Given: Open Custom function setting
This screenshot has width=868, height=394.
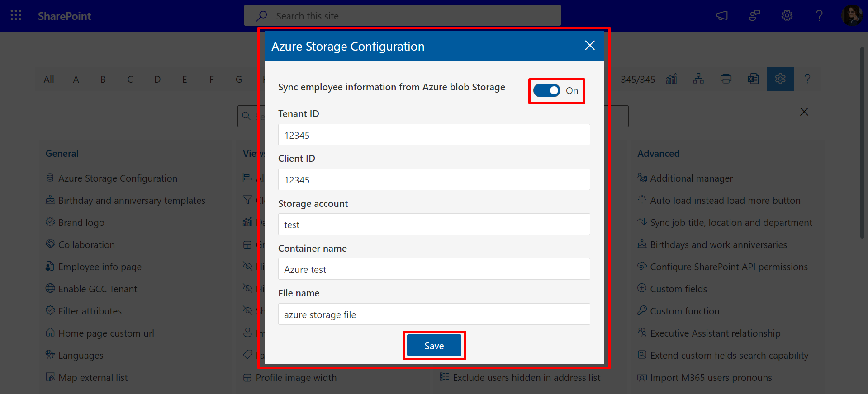Looking at the screenshot, I should (x=684, y=311).
